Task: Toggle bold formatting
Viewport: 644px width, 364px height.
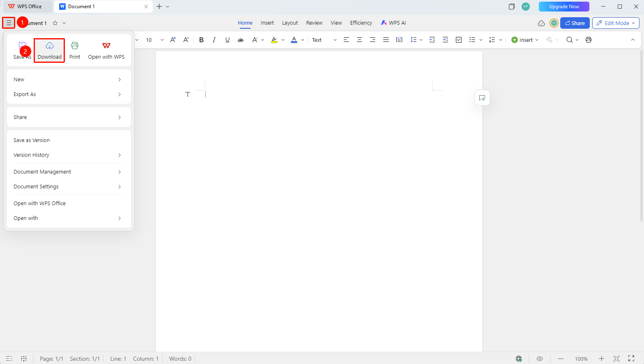Action: click(201, 40)
